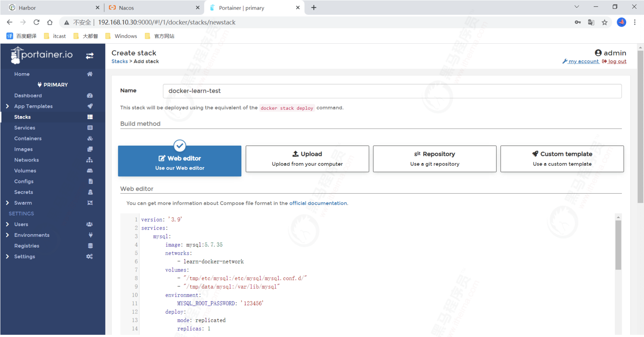Expand the Environments chevron
644x337 pixels.
[x=7, y=235]
